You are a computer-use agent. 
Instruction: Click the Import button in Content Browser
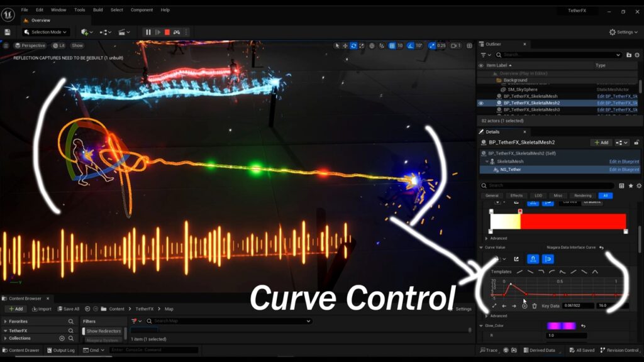tap(41, 309)
